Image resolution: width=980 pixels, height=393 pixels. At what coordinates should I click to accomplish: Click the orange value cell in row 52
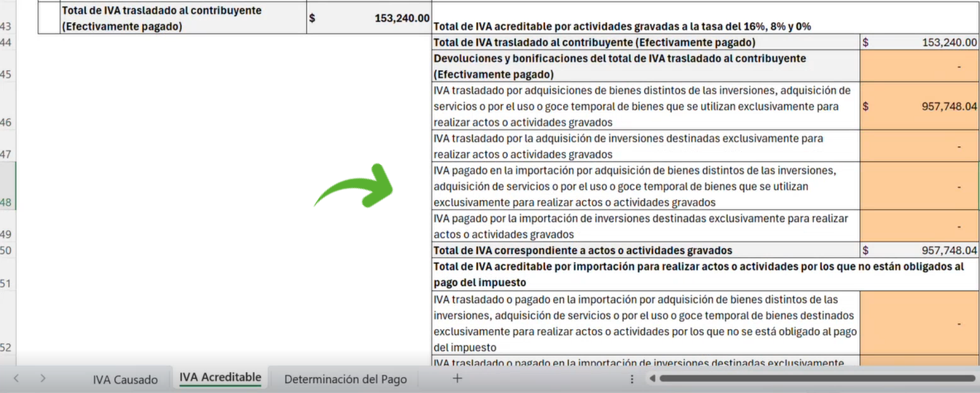click(919, 323)
